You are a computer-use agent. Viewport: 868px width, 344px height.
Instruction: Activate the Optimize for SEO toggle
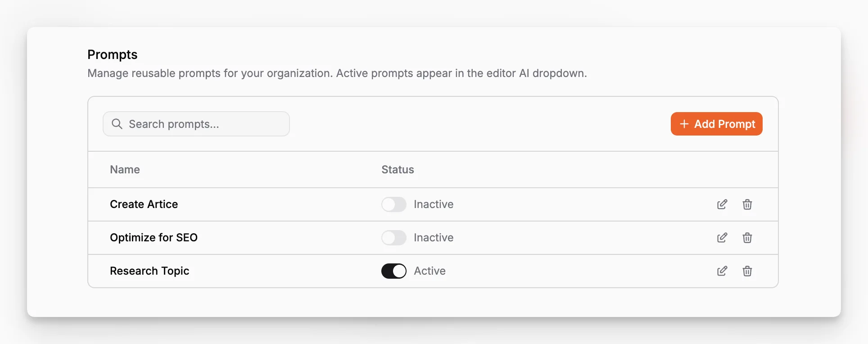click(394, 238)
